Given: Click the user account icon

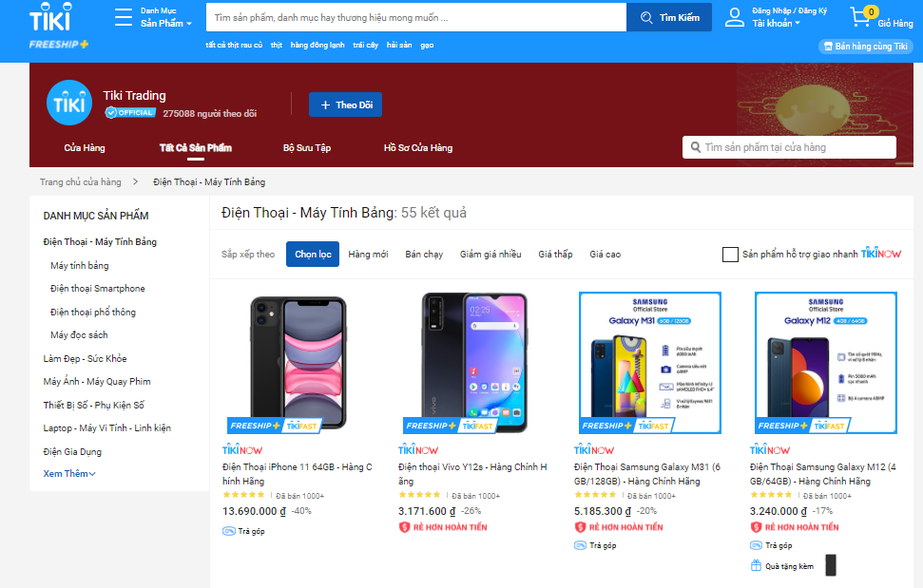Looking at the screenshot, I should point(735,17).
